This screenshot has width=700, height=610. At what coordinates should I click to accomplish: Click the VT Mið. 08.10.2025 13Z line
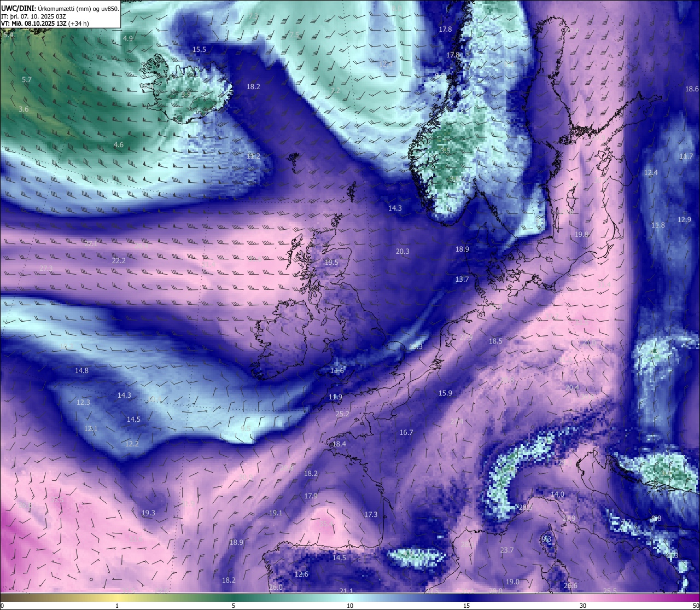[45, 24]
